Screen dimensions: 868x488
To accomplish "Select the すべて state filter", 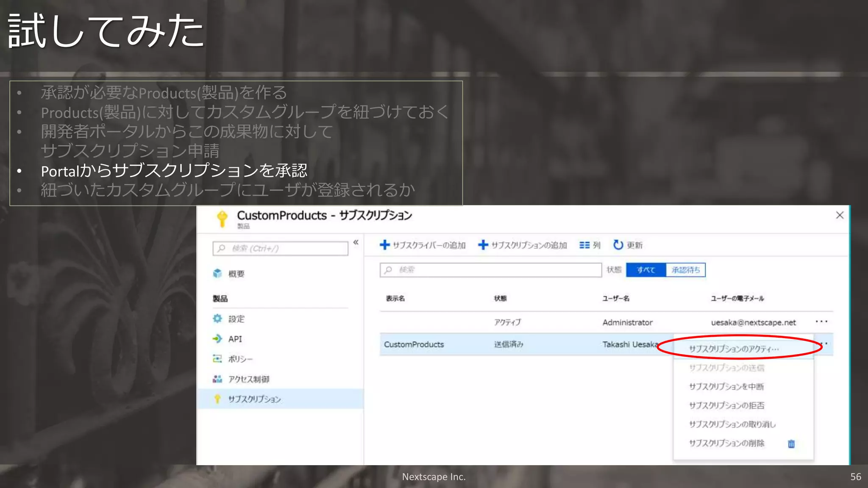I will [646, 270].
